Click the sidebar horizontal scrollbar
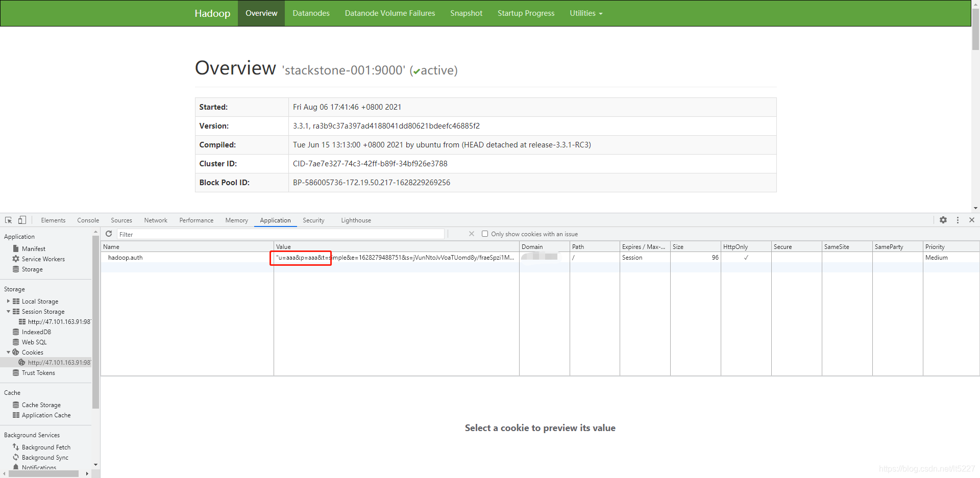Screen dimensions: 980x478 click(x=43, y=474)
